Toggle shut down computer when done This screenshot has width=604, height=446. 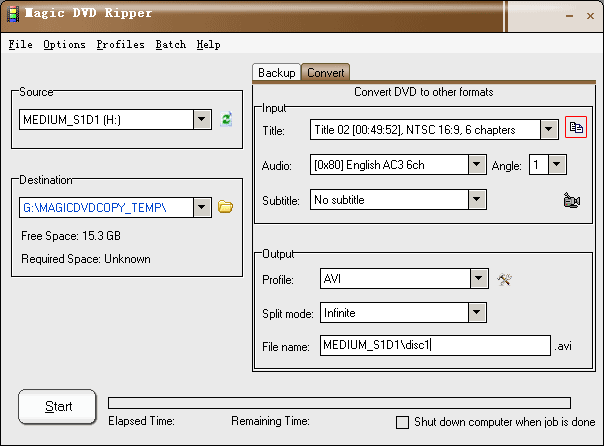[x=403, y=422]
